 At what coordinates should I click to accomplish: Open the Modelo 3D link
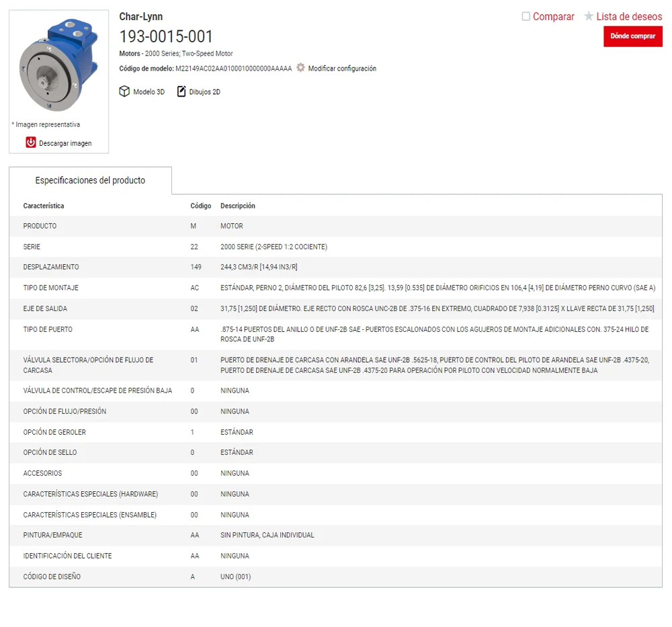(149, 91)
